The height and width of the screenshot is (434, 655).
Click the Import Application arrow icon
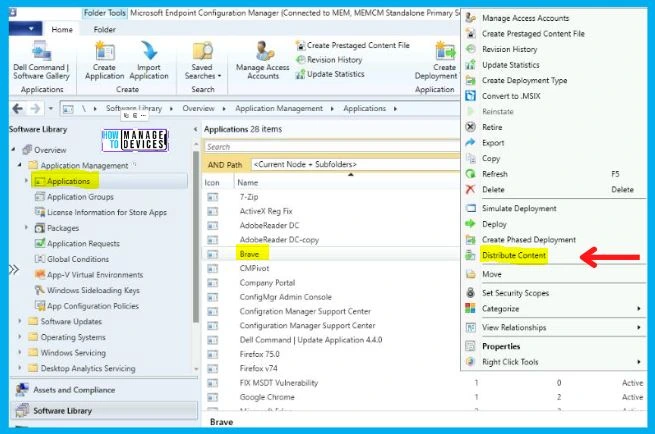[x=149, y=51]
